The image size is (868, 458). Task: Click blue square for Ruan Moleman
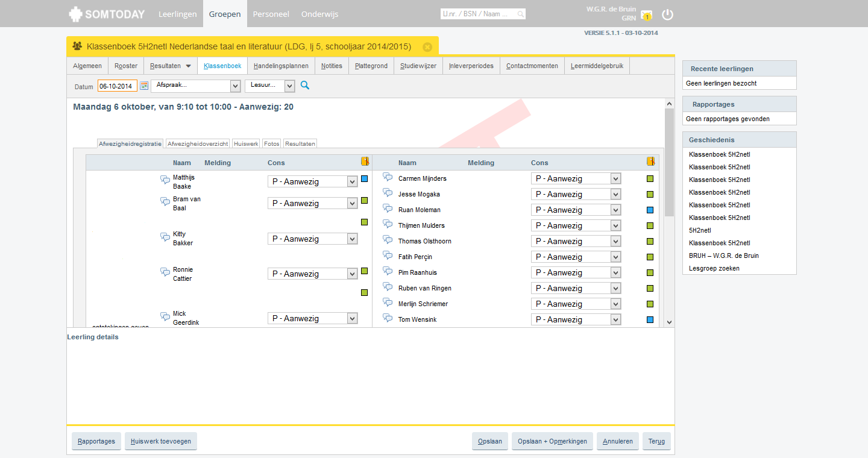point(650,210)
